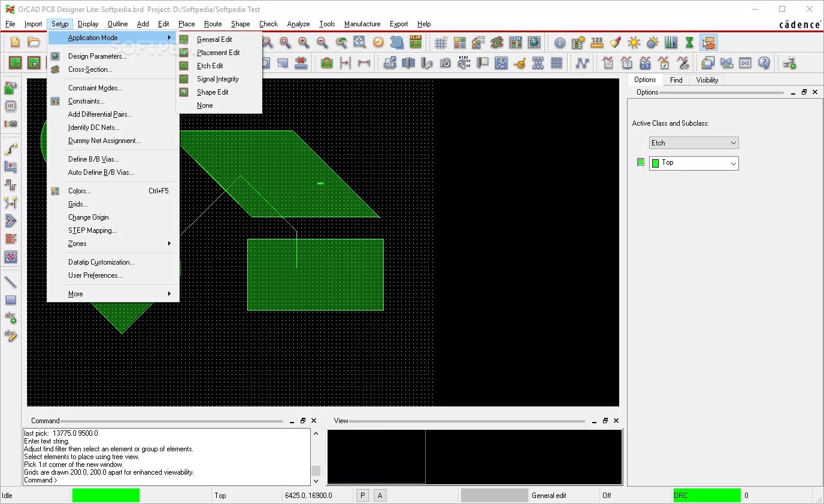The image size is (824, 504).
Task: Open the 3D Canvas view
Action: tap(395, 42)
